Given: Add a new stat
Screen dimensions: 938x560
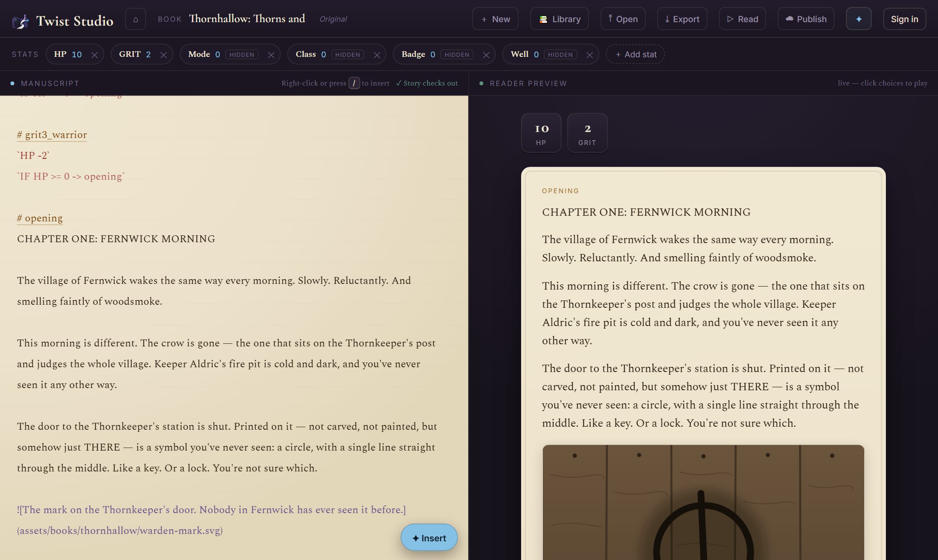Looking at the screenshot, I should pyautogui.click(x=635, y=54).
